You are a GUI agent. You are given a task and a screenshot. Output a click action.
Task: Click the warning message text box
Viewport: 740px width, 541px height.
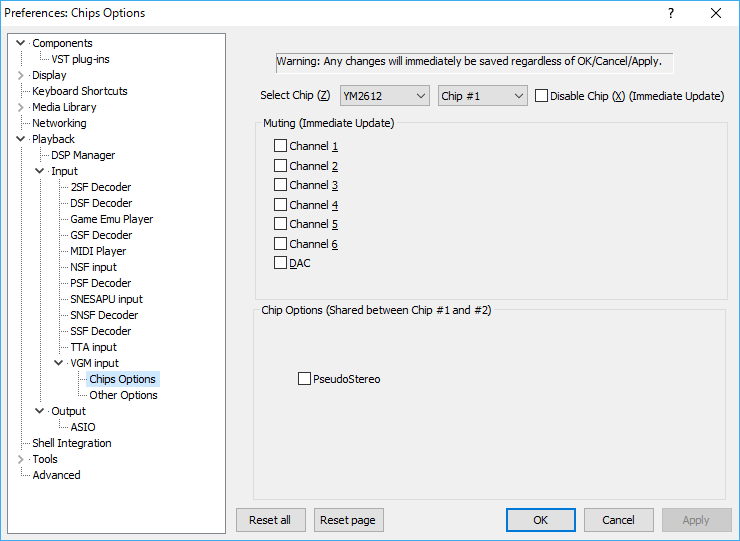tap(474, 62)
